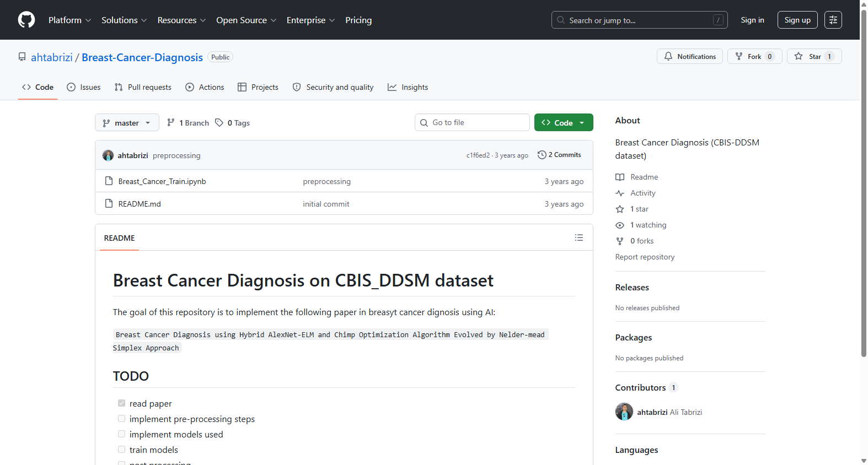Open the green Code dropdown button
Viewport: 868px width, 465px height.
(564, 122)
